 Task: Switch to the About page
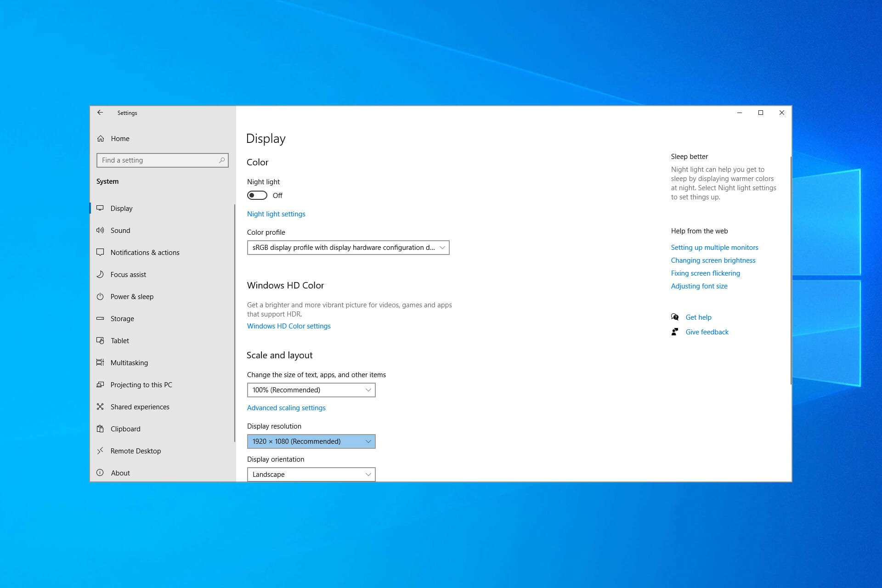[x=120, y=473]
